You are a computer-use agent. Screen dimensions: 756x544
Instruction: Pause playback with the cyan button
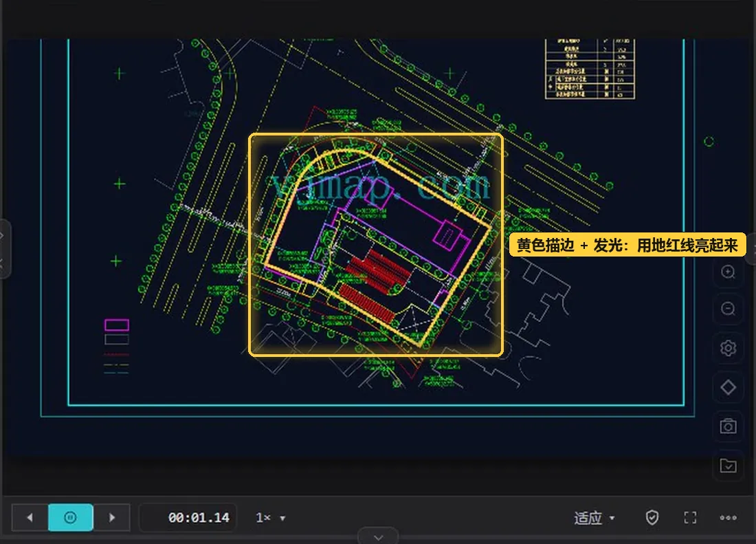(x=70, y=517)
